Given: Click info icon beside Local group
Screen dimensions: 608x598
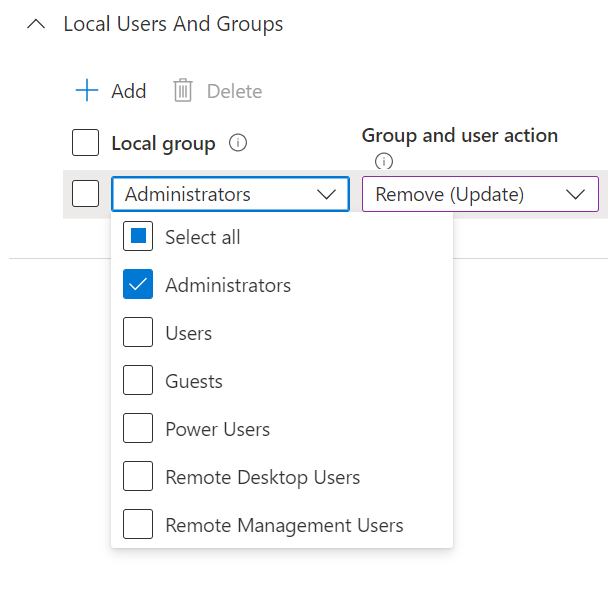Looking at the screenshot, I should (238, 143).
